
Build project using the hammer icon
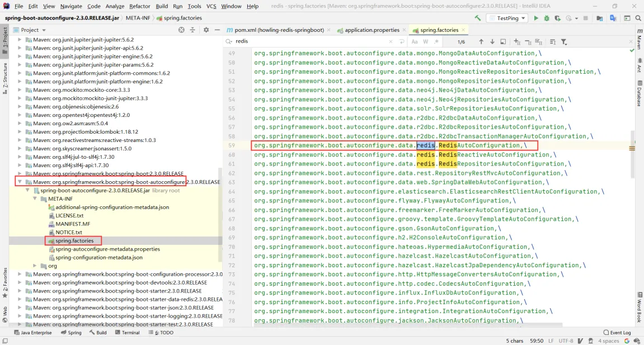click(477, 18)
